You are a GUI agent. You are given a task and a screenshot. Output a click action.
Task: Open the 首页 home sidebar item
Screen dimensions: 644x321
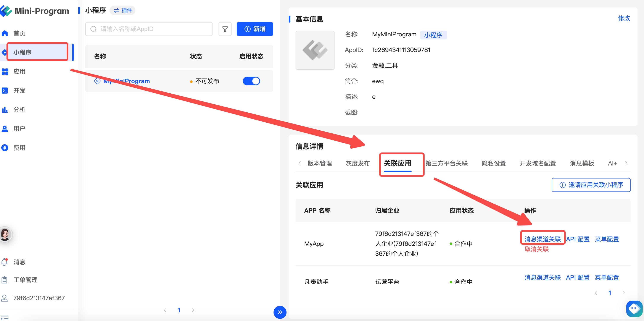[19, 33]
